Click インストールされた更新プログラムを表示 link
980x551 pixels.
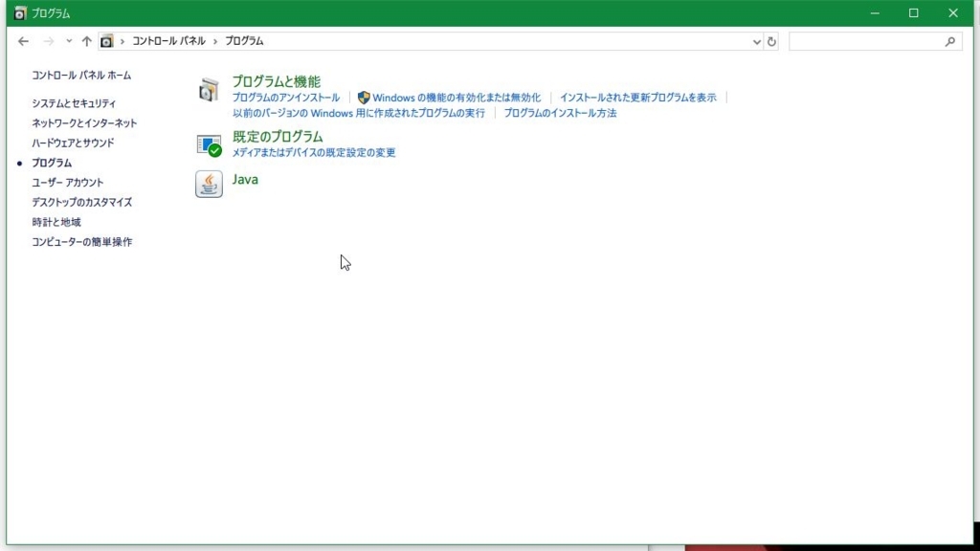638,98
